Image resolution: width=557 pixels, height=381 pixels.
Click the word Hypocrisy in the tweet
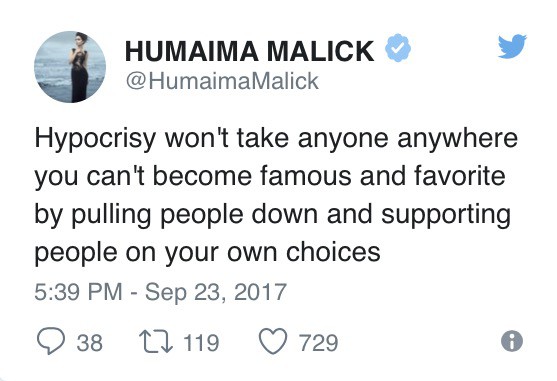(x=95, y=139)
